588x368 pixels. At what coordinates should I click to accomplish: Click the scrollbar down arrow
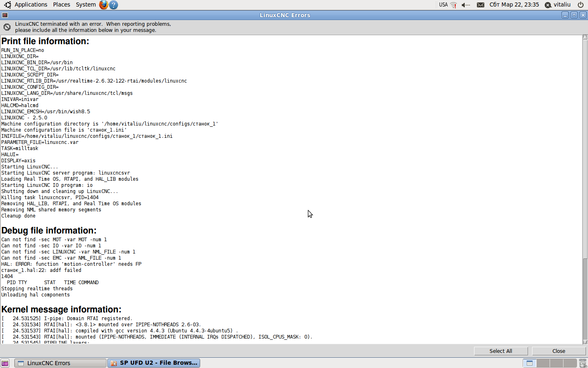click(x=585, y=342)
